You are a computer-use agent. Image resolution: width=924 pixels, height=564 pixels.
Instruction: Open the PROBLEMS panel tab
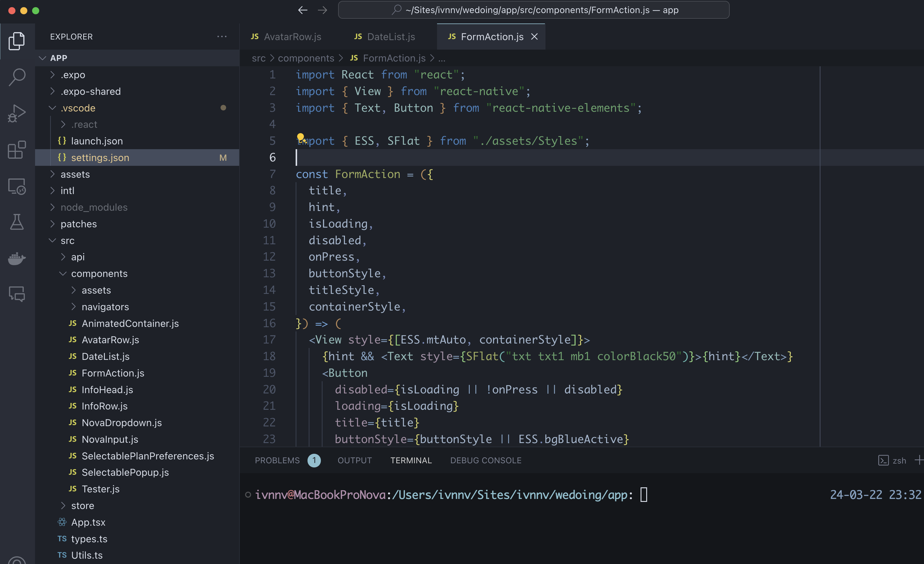click(x=277, y=460)
